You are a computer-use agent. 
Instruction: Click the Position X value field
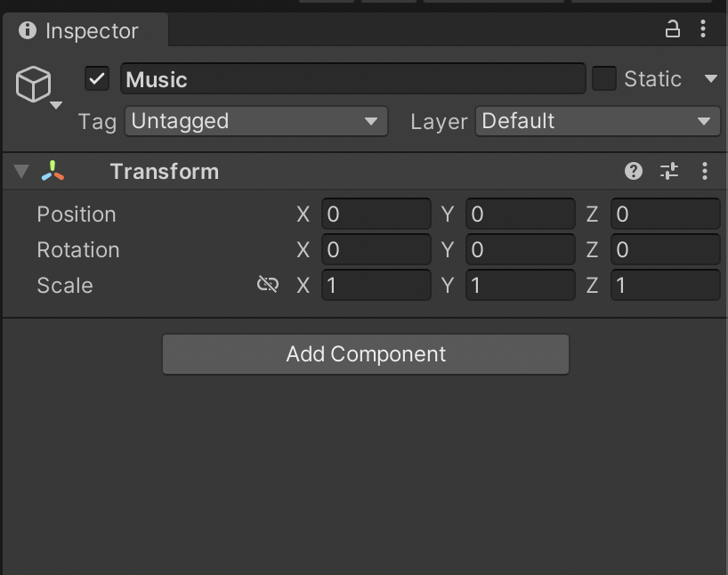376,215
